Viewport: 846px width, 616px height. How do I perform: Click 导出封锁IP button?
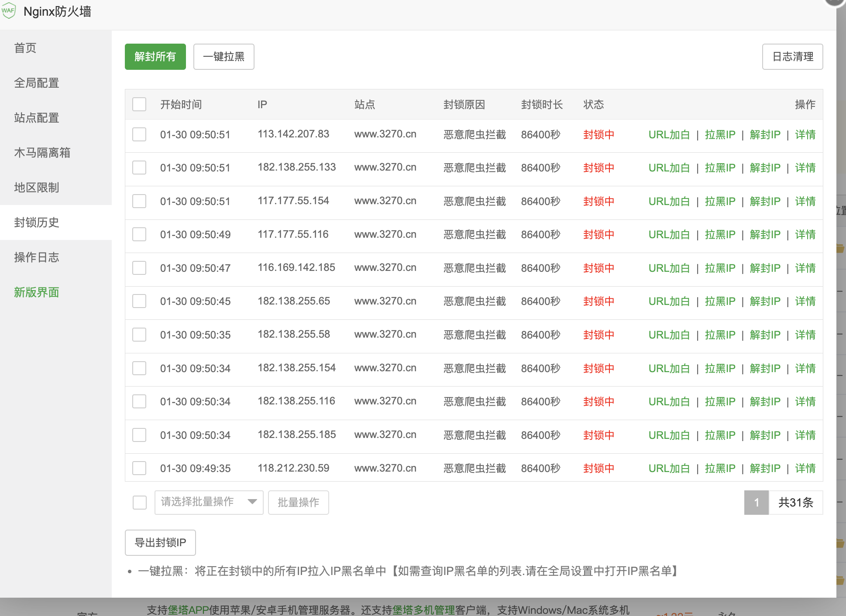(160, 543)
